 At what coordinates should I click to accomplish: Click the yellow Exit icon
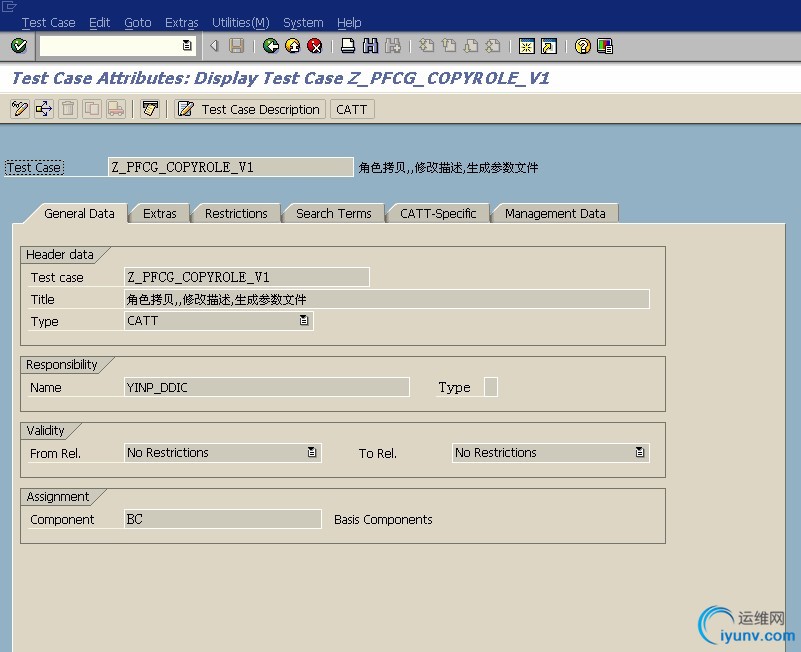pos(293,46)
